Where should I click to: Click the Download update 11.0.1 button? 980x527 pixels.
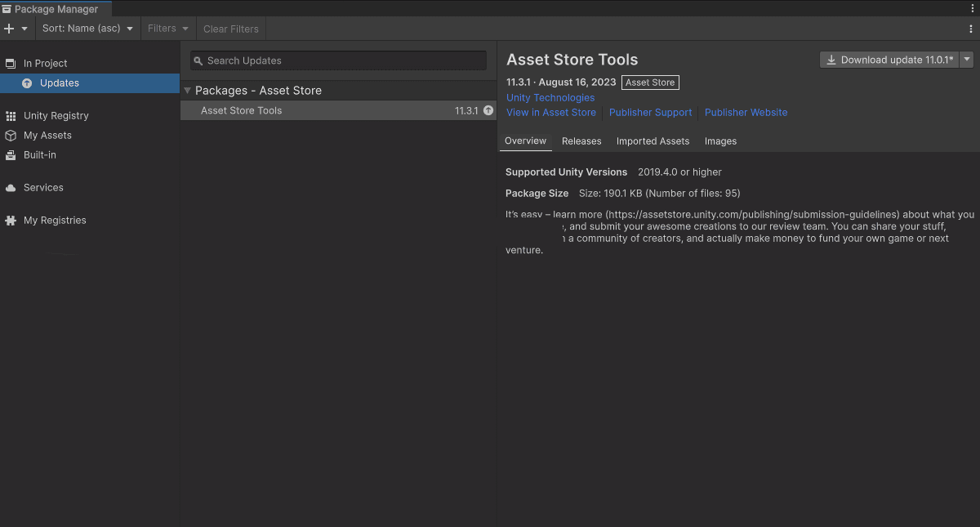click(x=889, y=59)
